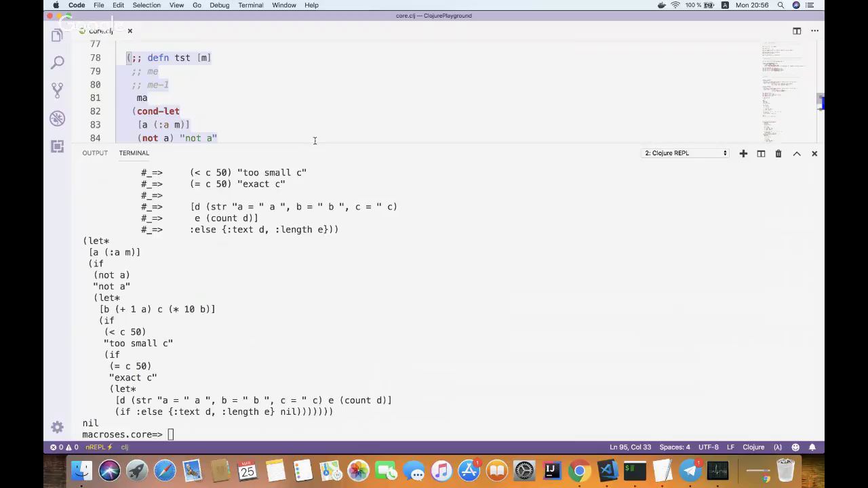Open the Window menu

283,5
